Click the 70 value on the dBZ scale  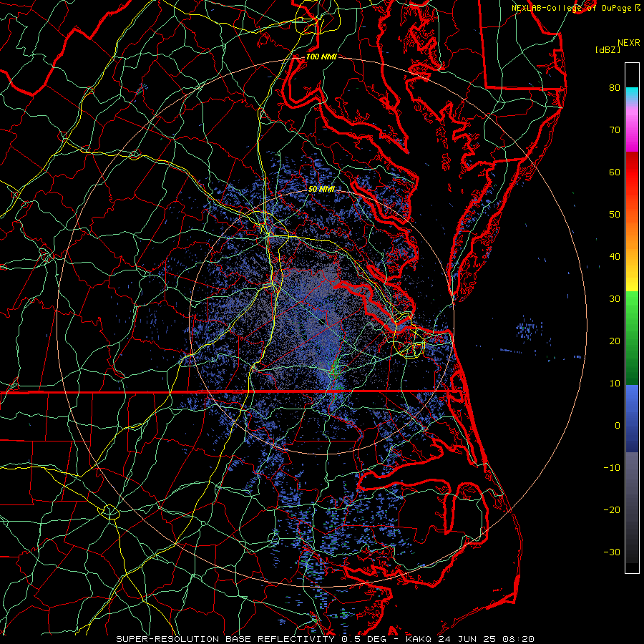click(615, 130)
